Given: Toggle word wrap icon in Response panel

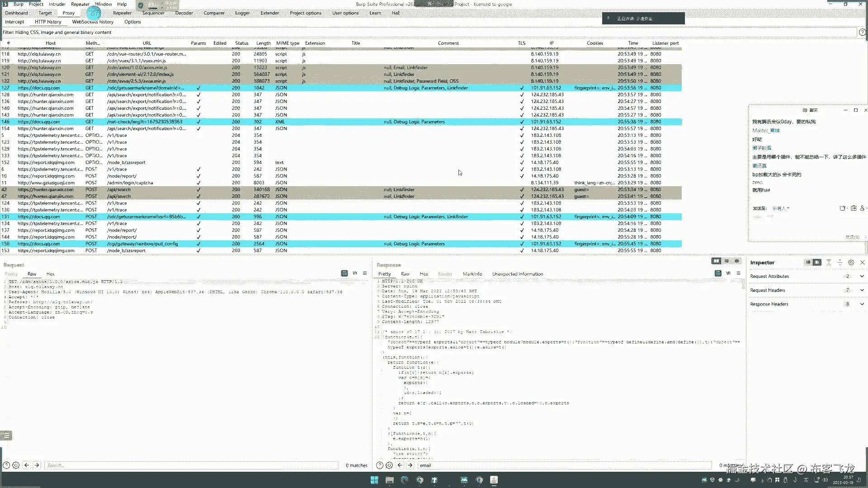Looking at the screenshot, I should click(x=718, y=273).
